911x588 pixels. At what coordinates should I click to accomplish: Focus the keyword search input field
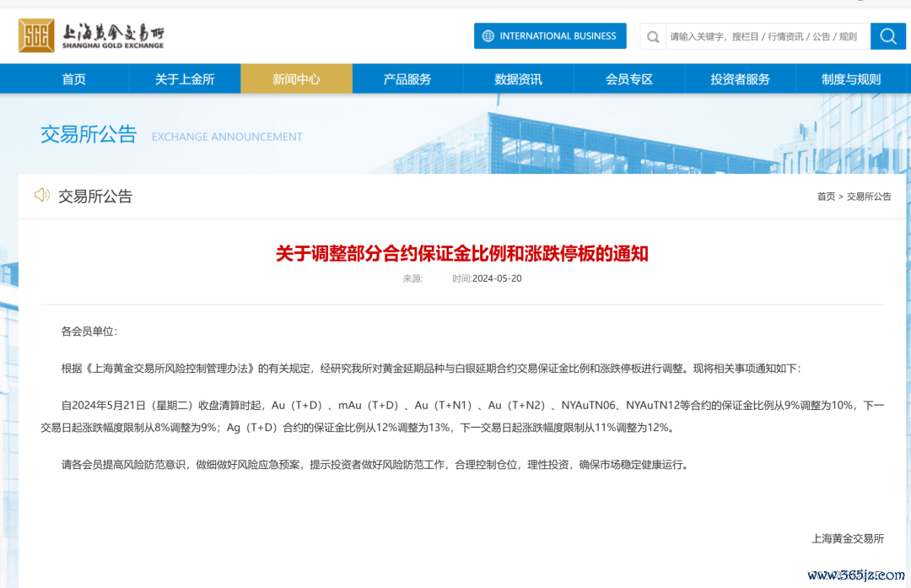[768, 36]
